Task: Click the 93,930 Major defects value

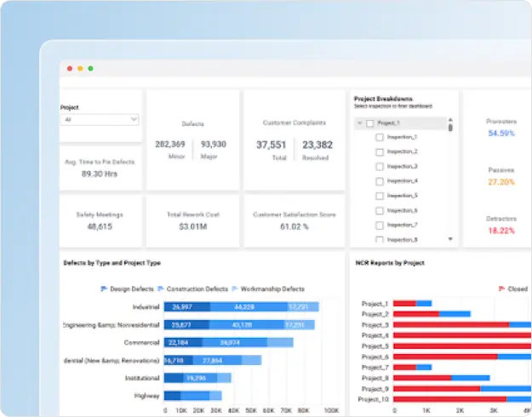Action: (x=213, y=144)
